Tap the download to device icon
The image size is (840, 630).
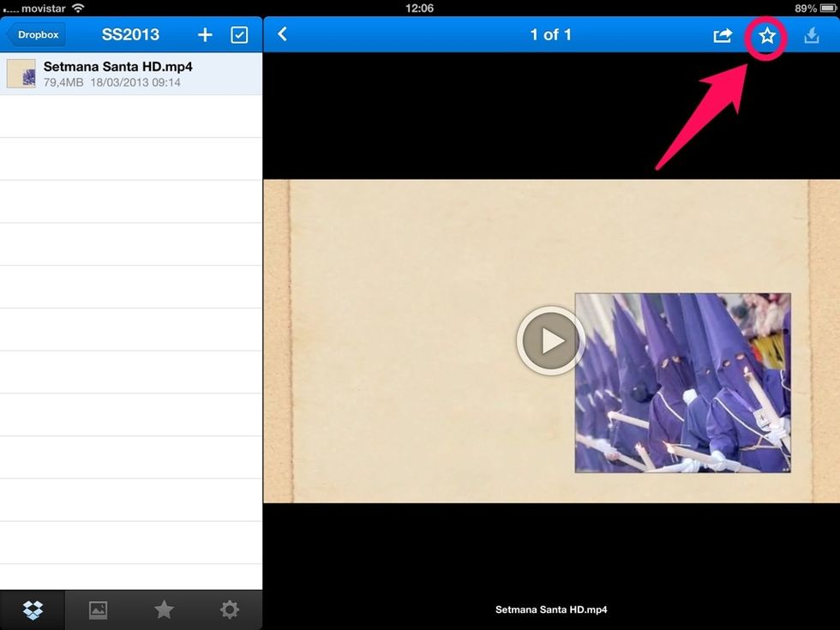click(811, 35)
